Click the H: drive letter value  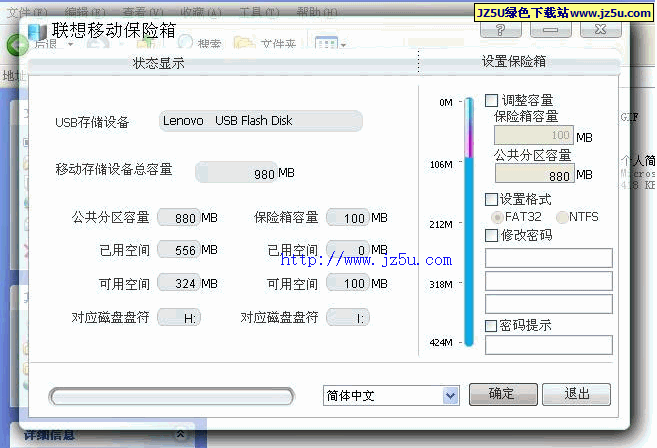(179, 317)
